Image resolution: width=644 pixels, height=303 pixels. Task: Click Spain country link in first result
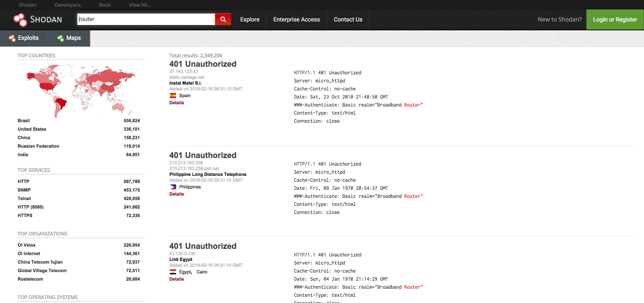[185, 96]
